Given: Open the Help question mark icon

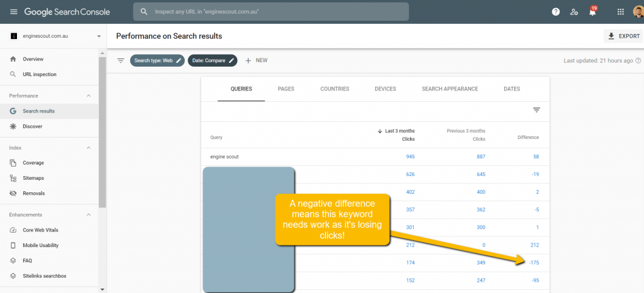Looking at the screenshot, I should [555, 12].
